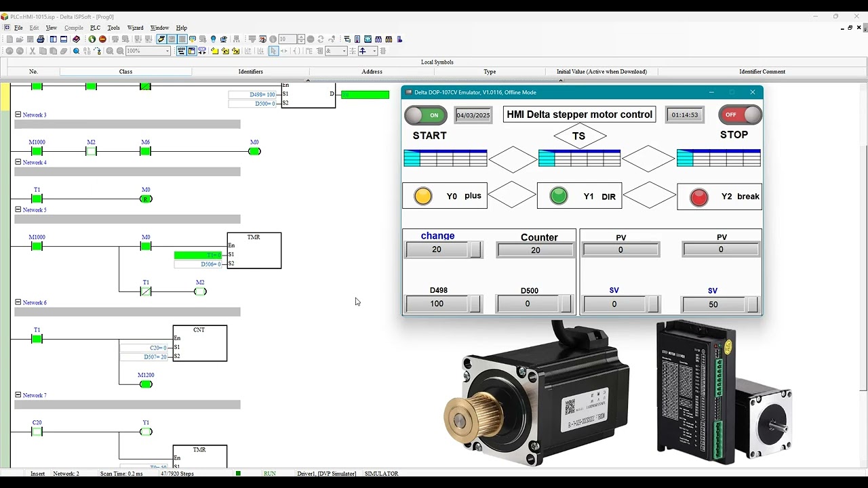Choose the Selection arrow pointer tool
This screenshot has height=488, width=868.
(x=274, y=51)
